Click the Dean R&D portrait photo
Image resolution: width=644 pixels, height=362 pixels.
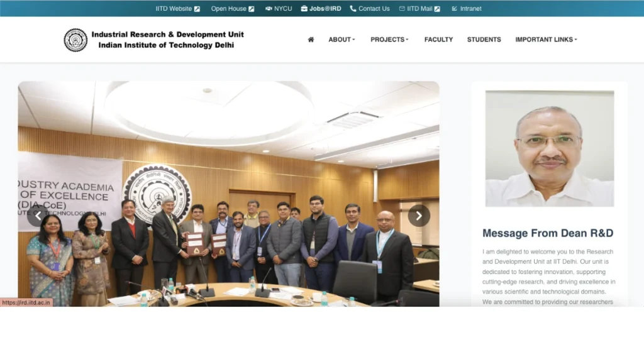[549, 148]
